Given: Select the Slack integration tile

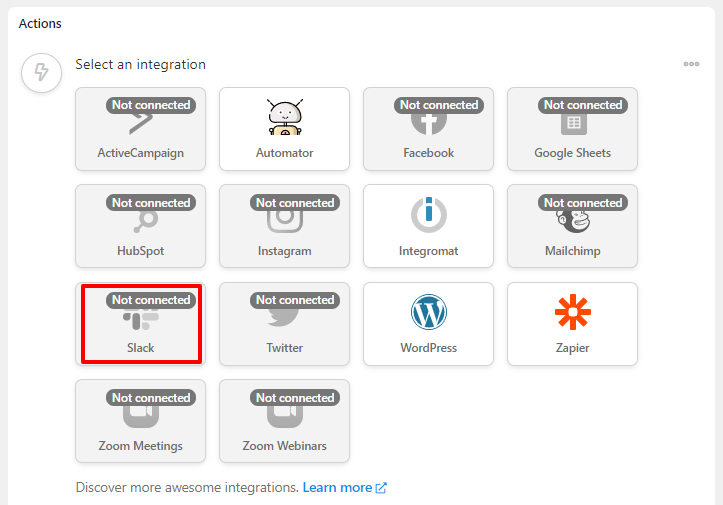Looking at the screenshot, I should tap(141, 324).
